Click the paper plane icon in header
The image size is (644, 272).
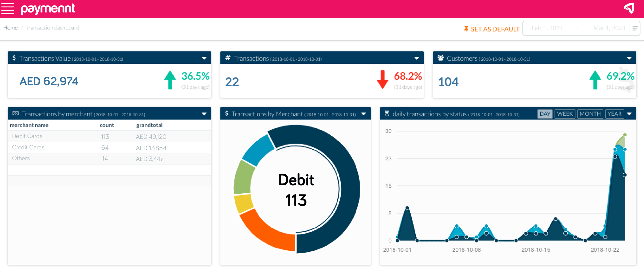pyautogui.click(x=629, y=8)
